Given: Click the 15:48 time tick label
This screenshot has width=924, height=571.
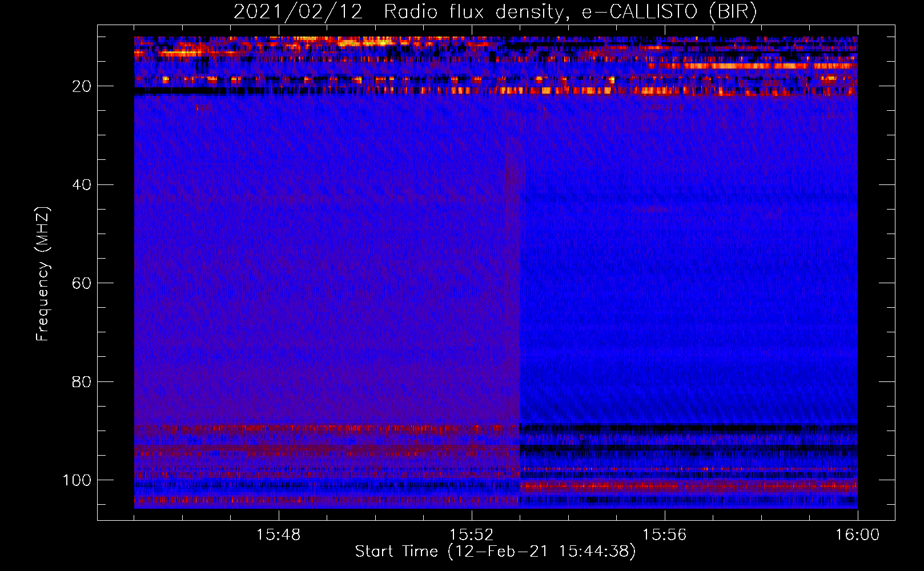Looking at the screenshot, I should pos(278,535).
